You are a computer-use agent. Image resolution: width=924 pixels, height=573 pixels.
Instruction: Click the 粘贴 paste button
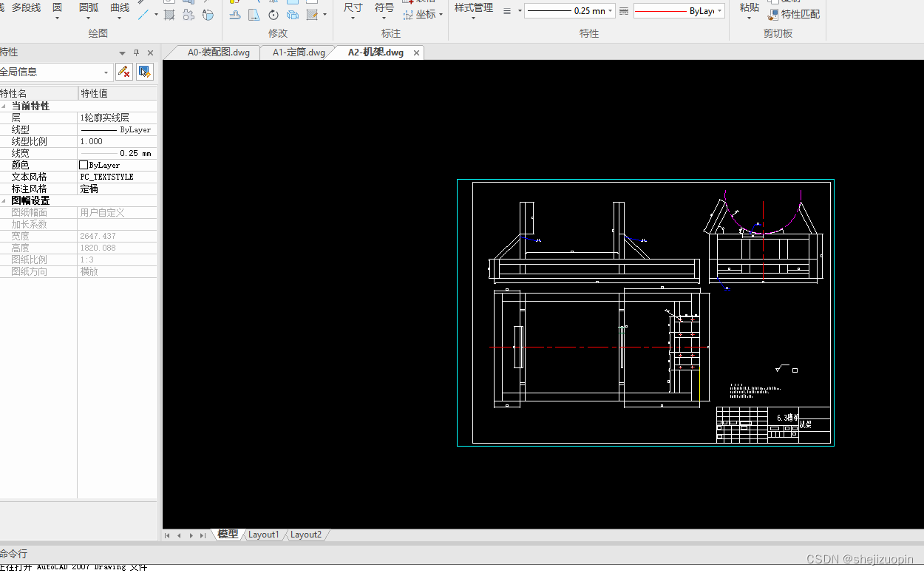point(749,11)
